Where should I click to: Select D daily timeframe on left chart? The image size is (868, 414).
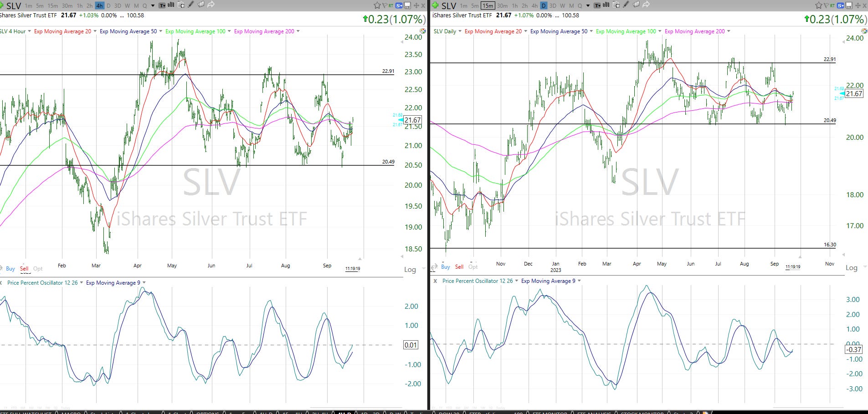coord(108,6)
